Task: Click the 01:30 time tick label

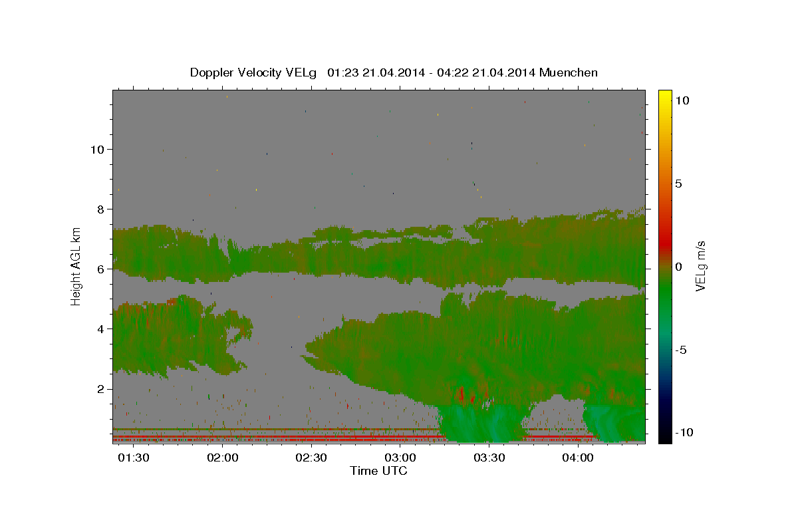Action: 134,458
